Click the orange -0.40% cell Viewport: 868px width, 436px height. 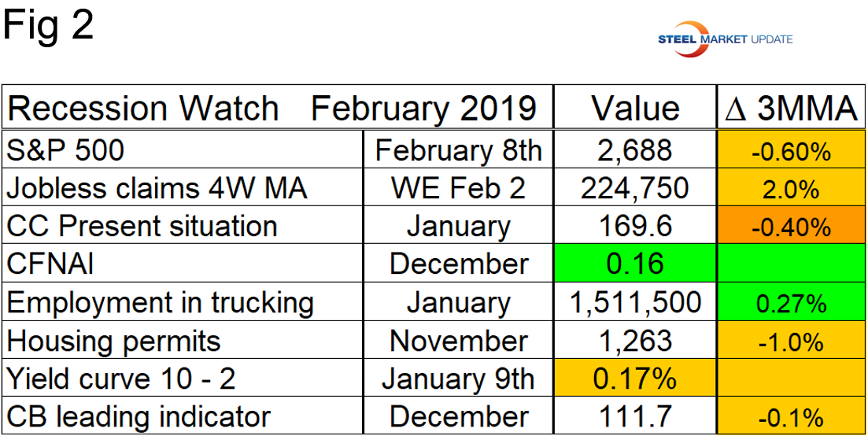pyautogui.click(x=790, y=227)
